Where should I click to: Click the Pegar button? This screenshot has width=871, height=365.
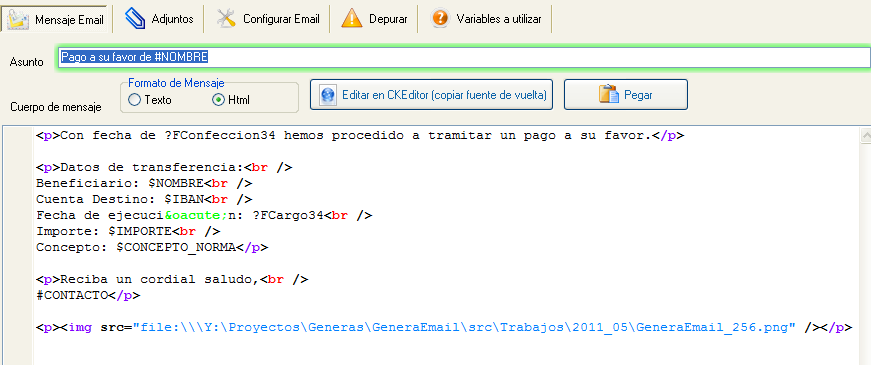(626, 95)
